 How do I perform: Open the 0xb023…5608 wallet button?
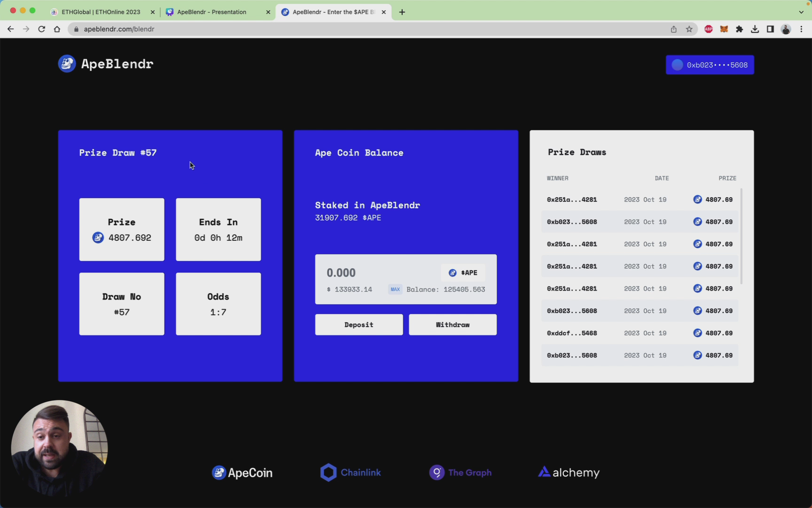coord(710,65)
